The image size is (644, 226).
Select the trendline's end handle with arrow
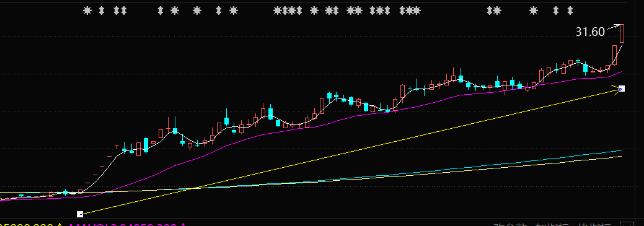coord(622,89)
